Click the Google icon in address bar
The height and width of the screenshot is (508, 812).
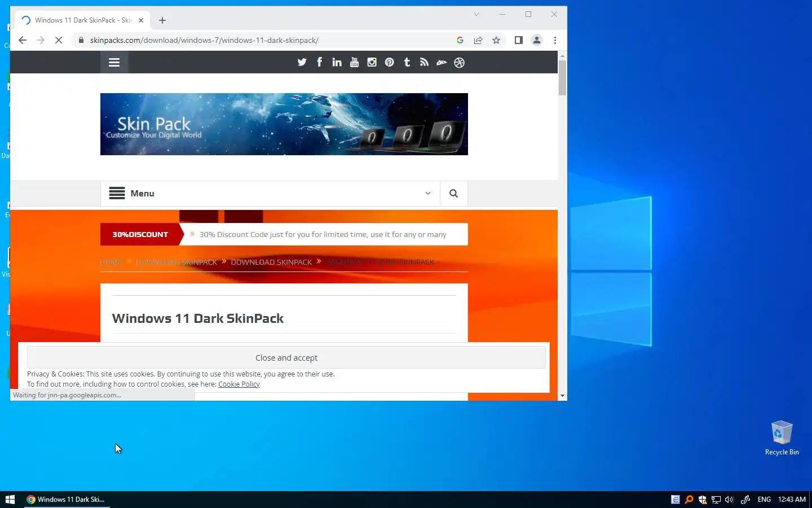pos(460,40)
